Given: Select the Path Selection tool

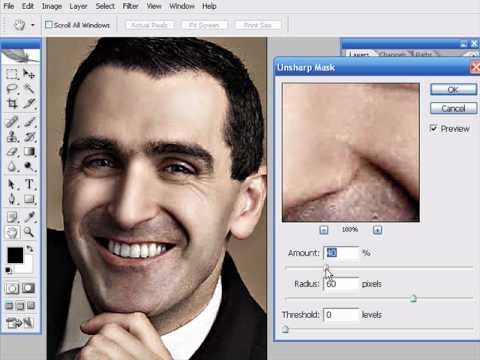Looking at the screenshot, I should [x=12, y=184].
